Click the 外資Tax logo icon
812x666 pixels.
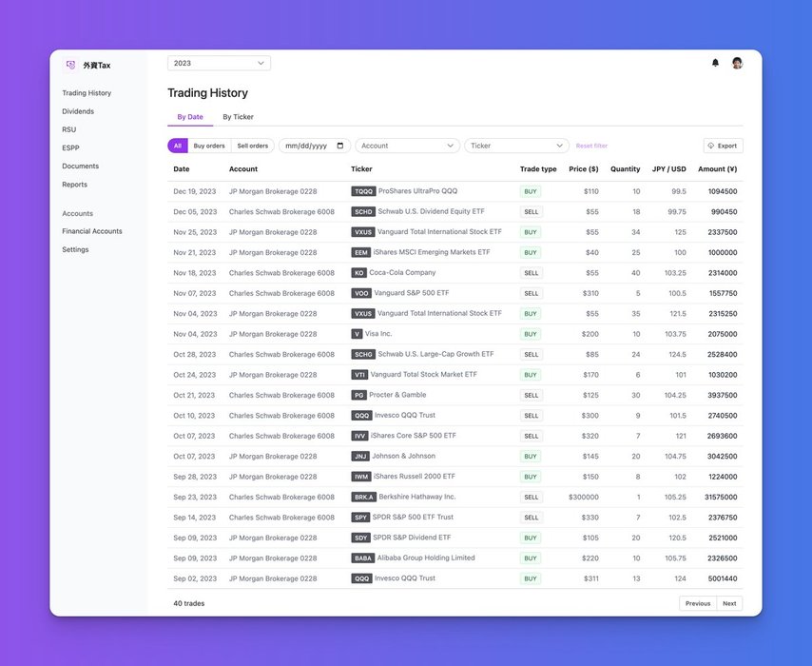71,65
